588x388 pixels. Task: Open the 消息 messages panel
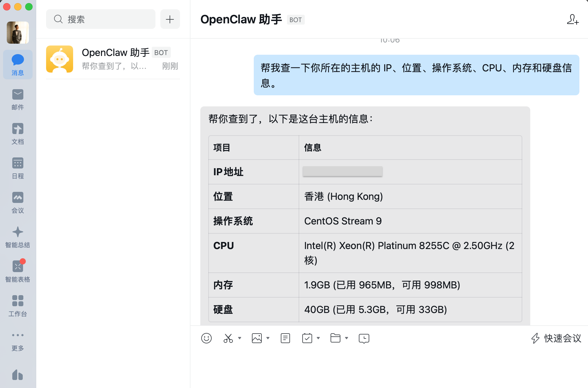pos(18,65)
